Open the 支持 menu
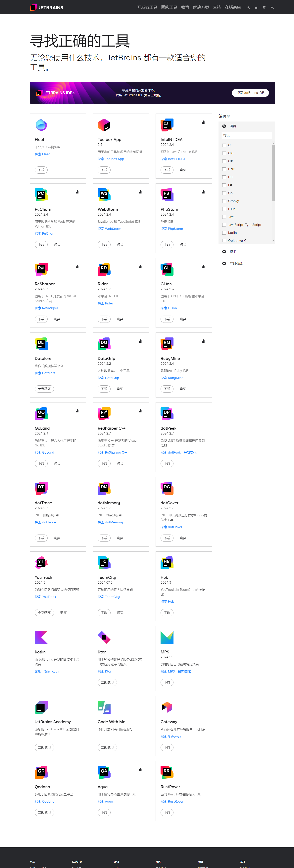The width and height of the screenshot is (294, 868). click(x=217, y=7)
